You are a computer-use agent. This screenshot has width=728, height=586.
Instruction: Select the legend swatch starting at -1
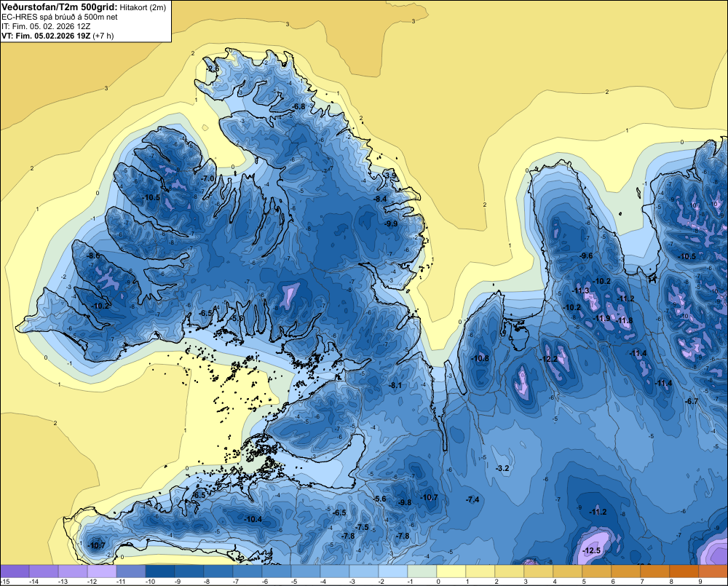422,571
